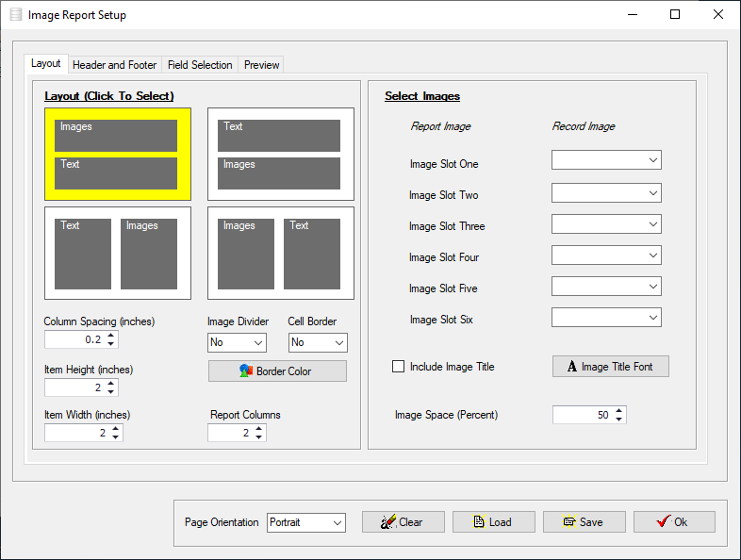Choose the Text-left Images-right layout

[x=118, y=254]
